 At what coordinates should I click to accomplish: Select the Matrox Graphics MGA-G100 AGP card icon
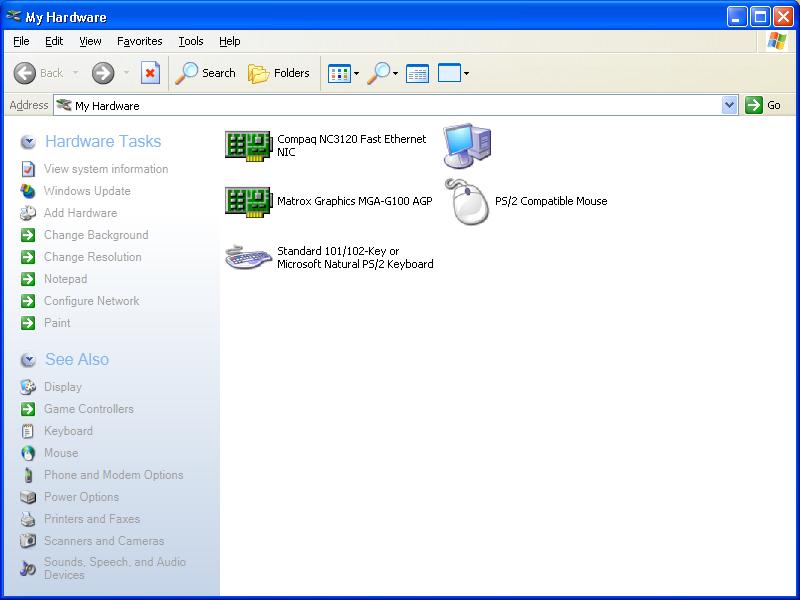pos(248,201)
